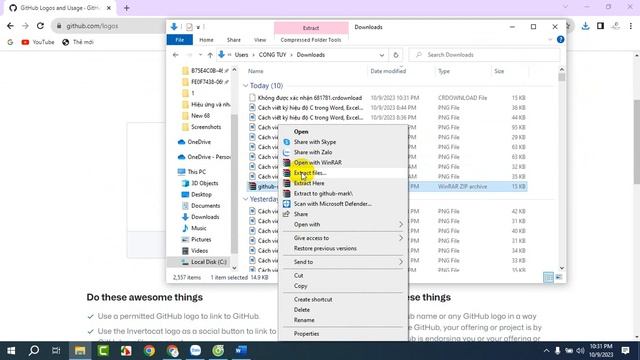Click Rename in context menu
This screenshot has height=360, width=640.
(x=304, y=320)
